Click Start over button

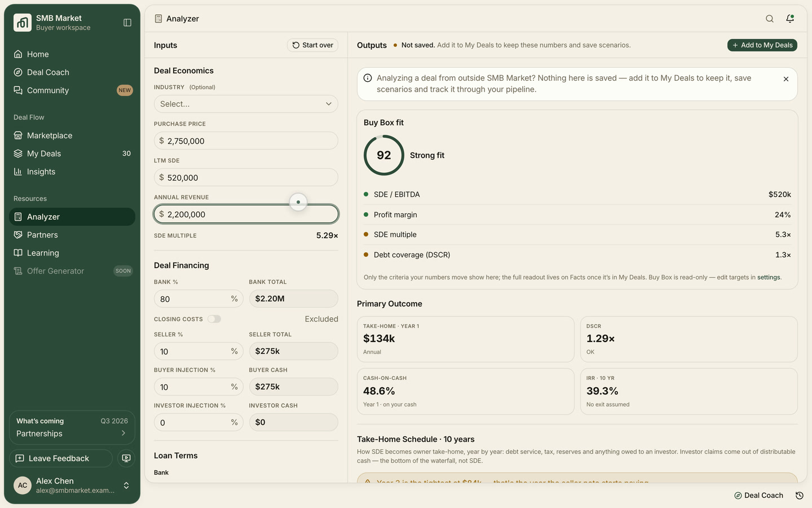click(x=313, y=45)
